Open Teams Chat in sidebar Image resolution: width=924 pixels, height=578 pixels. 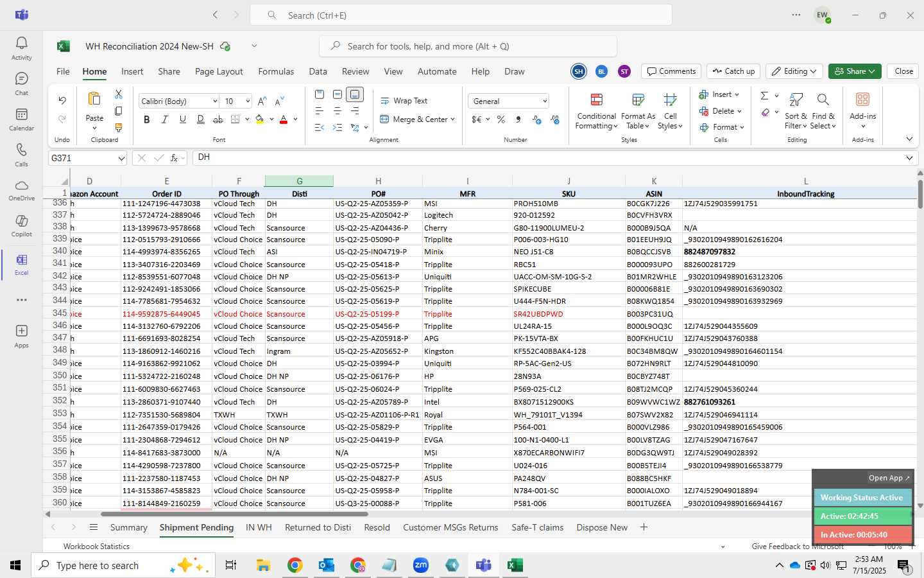21,83
